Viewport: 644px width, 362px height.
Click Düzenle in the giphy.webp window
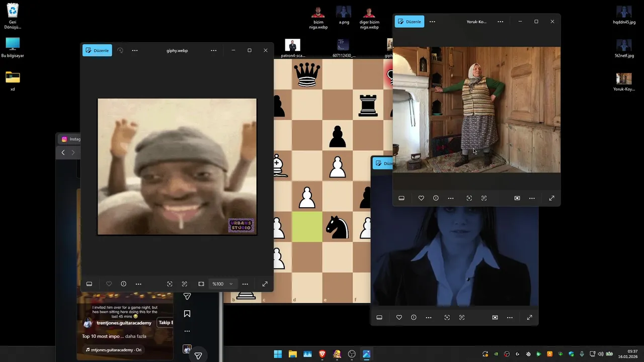click(97, 50)
